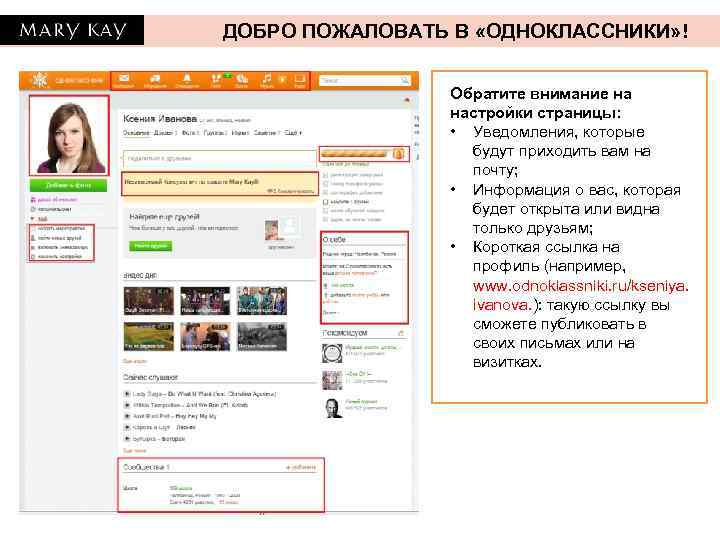Open the 'Основное' profile tab
The width and height of the screenshot is (720, 540).
[136, 133]
